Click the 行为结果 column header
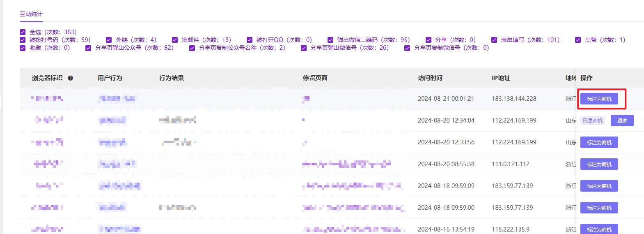 tap(172, 78)
